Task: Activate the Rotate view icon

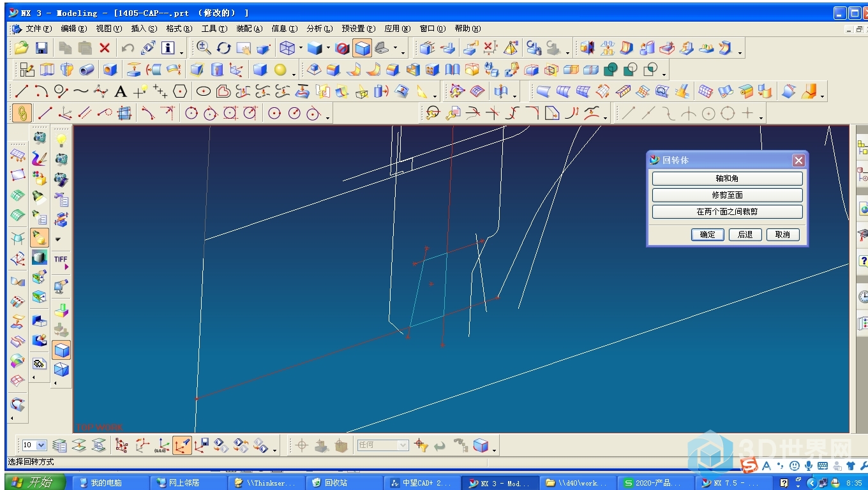Action: [224, 48]
